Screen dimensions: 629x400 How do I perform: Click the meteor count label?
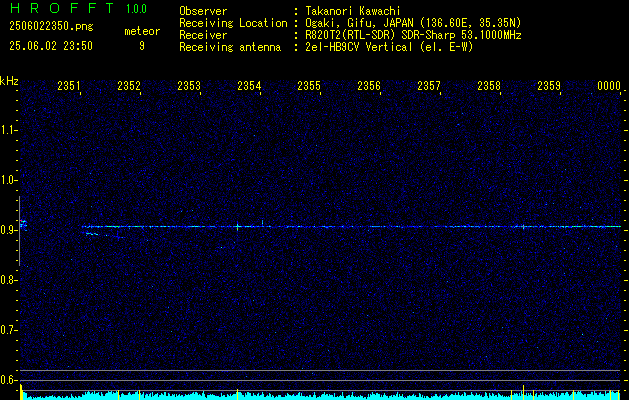(x=142, y=31)
